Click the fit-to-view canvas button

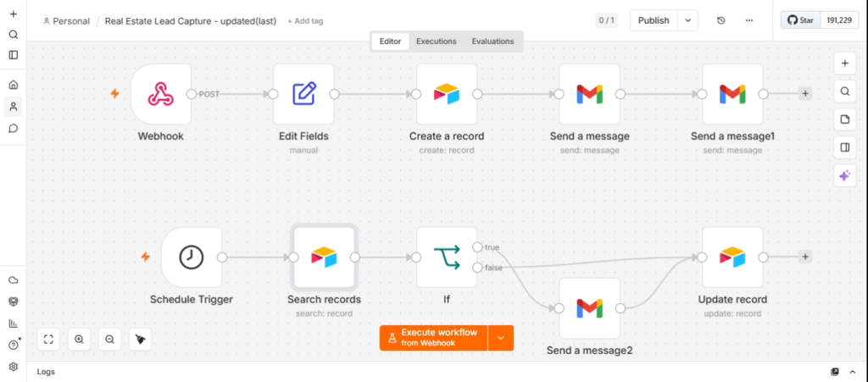click(48, 340)
